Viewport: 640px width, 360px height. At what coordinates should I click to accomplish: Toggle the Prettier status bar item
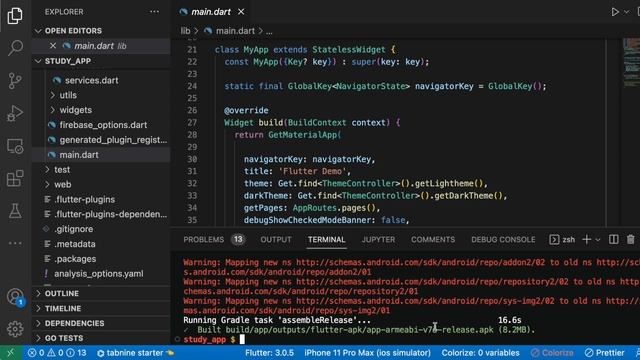click(x=604, y=353)
